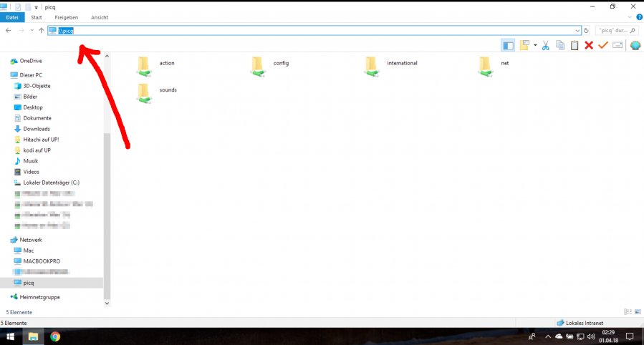Click the Paste clipboard icon
Image resolution: width=644 pixels, height=345 pixels.
point(574,46)
